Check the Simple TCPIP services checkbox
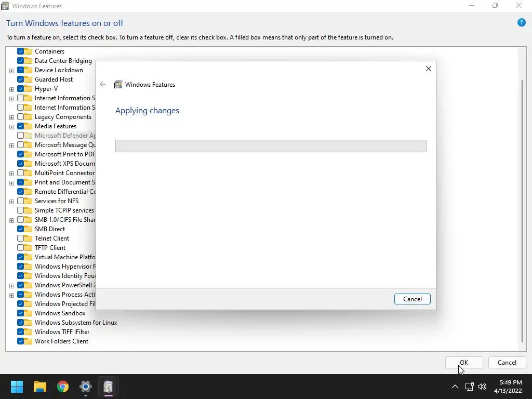The width and height of the screenshot is (532, 399). 20,210
